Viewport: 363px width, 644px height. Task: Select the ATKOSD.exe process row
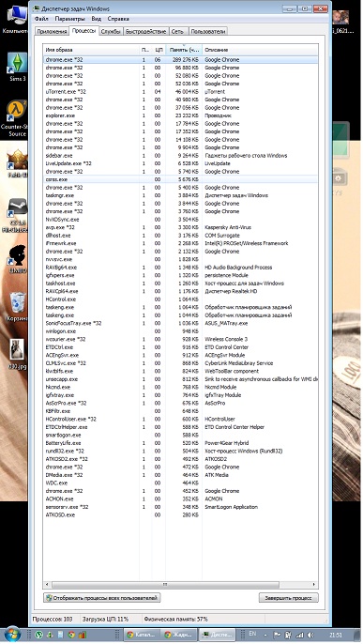[180, 514]
